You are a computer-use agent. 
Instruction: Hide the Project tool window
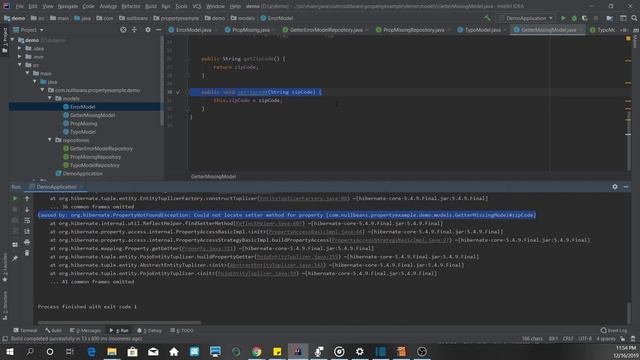pyautogui.click(x=158, y=30)
